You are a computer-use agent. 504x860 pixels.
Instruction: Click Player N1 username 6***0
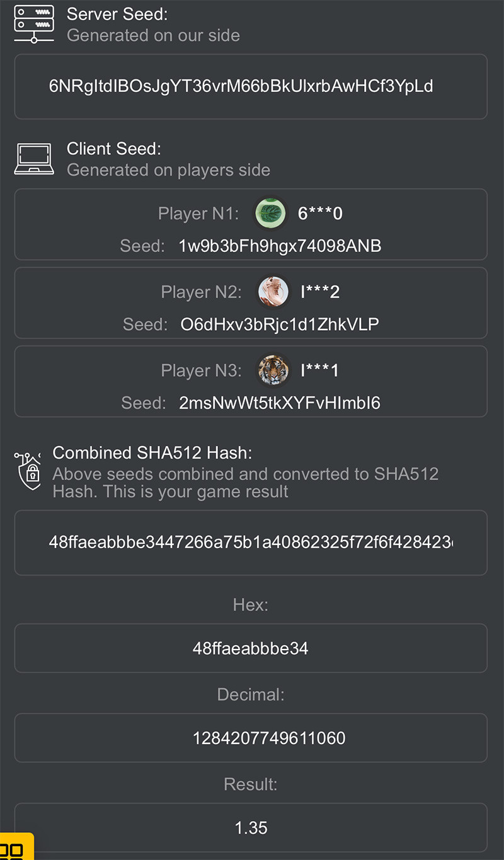pyautogui.click(x=320, y=214)
